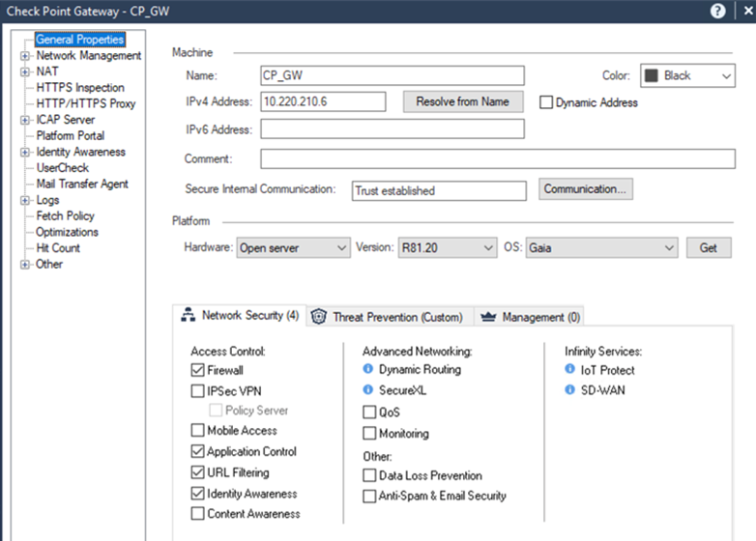Open UserCheck page
Image resolution: width=756 pixels, height=541 pixels.
coord(63,168)
